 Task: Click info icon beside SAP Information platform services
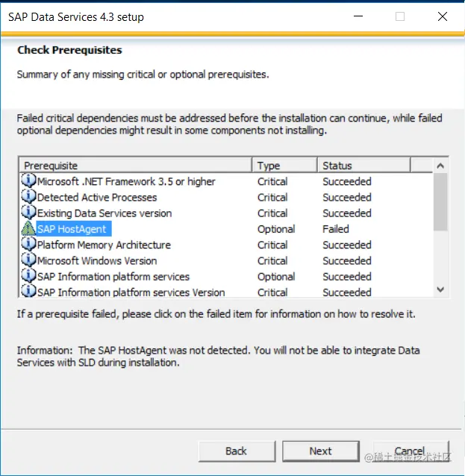click(28, 276)
